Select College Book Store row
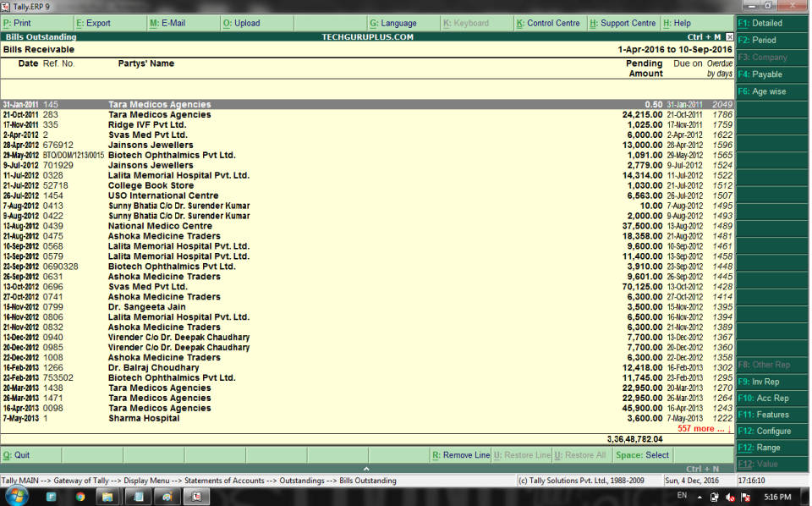The width and height of the screenshot is (812, 506). (x=367, y=185)
